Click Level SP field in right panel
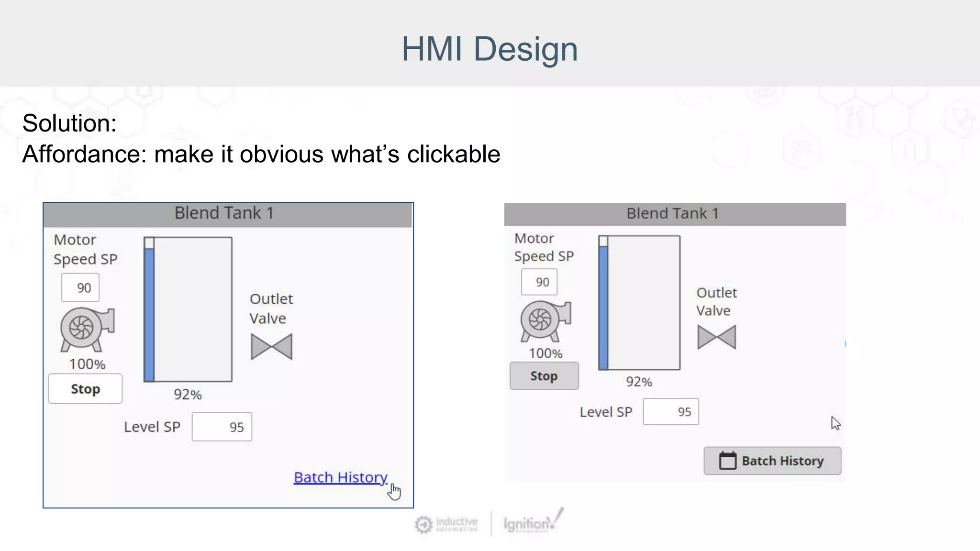 click(671, 412)
